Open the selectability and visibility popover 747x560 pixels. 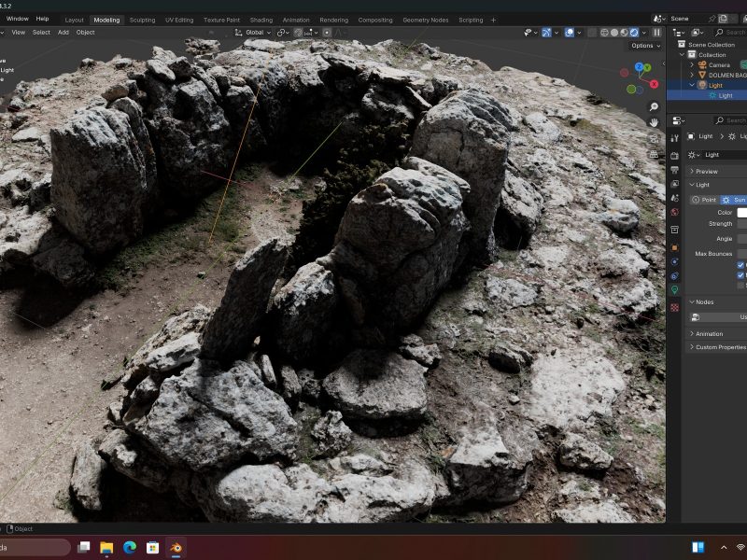coord(530,33)
